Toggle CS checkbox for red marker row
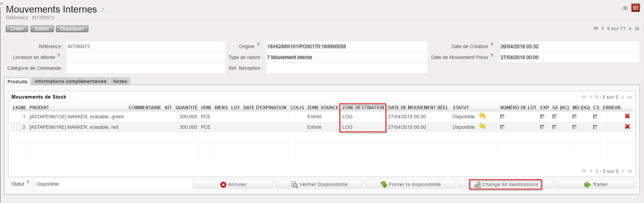This screenshot has height=203, width=644. [595, 127]
